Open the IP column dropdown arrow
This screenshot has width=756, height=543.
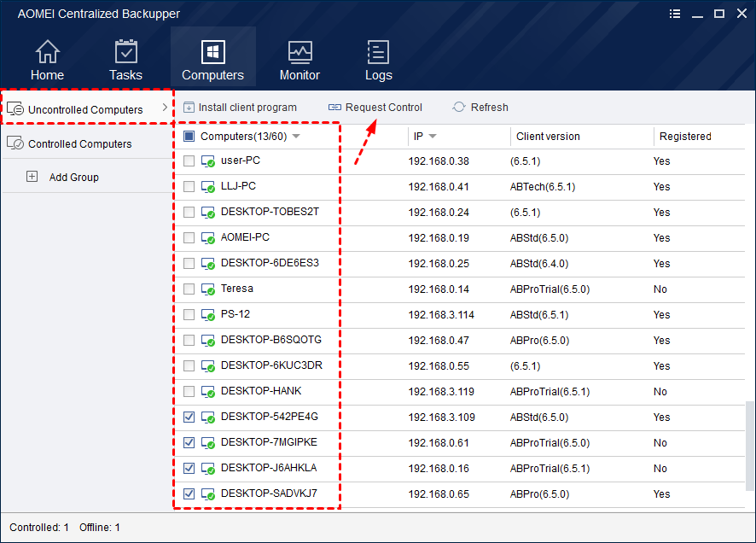pos(433,137)
